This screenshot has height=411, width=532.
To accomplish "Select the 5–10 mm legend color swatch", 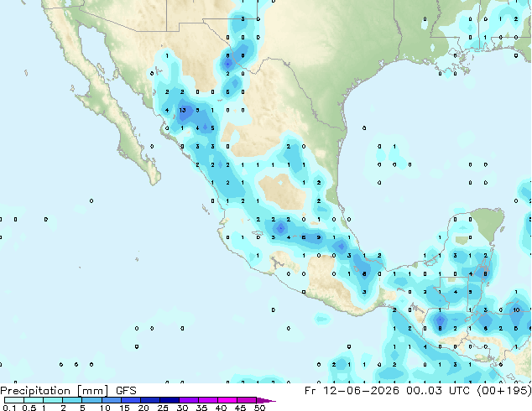I will coord(91,400).
